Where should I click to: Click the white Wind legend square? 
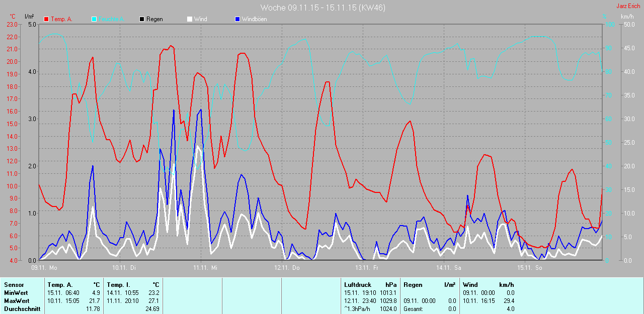190,19
